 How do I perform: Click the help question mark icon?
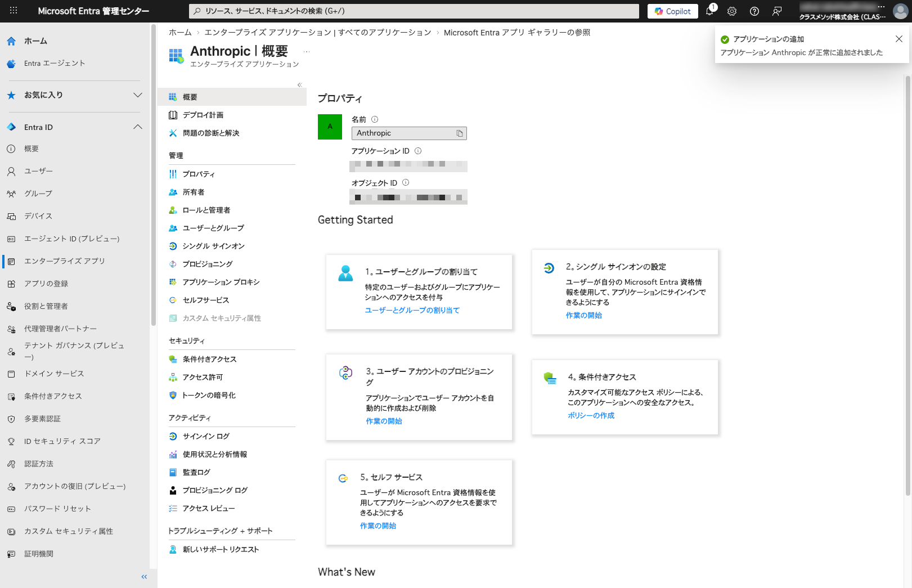(754, 11)
